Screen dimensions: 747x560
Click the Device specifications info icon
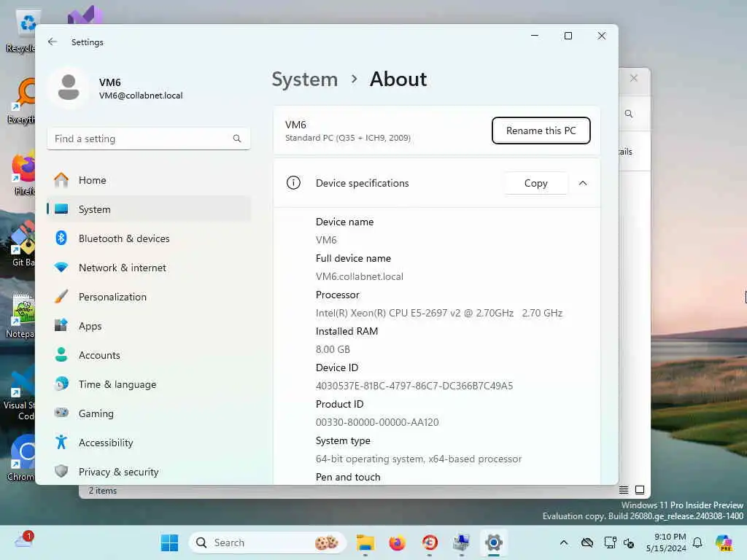pyautogui.click(x=293, y=183)
